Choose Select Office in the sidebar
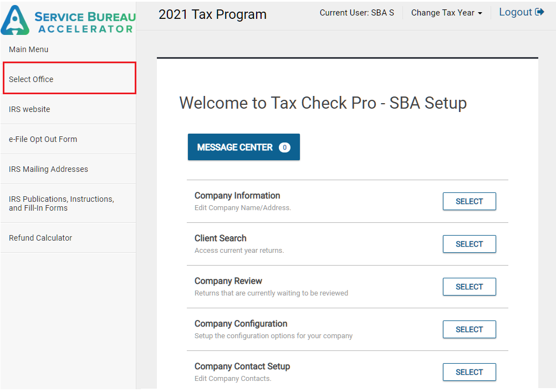 pos(32,79)
